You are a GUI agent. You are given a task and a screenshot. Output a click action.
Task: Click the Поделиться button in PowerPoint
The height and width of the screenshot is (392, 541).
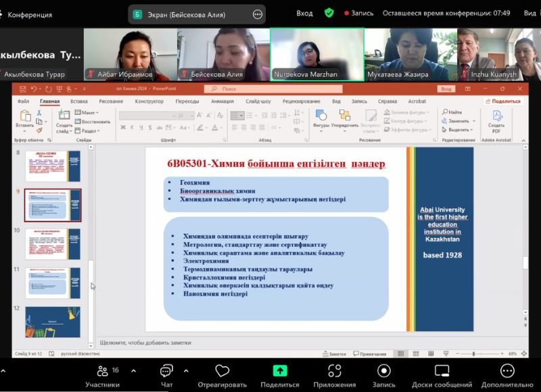point(503,101)
